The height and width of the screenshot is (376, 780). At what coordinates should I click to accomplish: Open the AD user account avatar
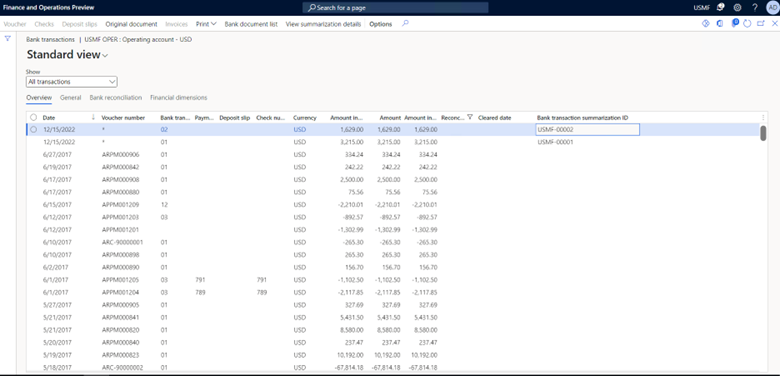[x=773, y=7]
